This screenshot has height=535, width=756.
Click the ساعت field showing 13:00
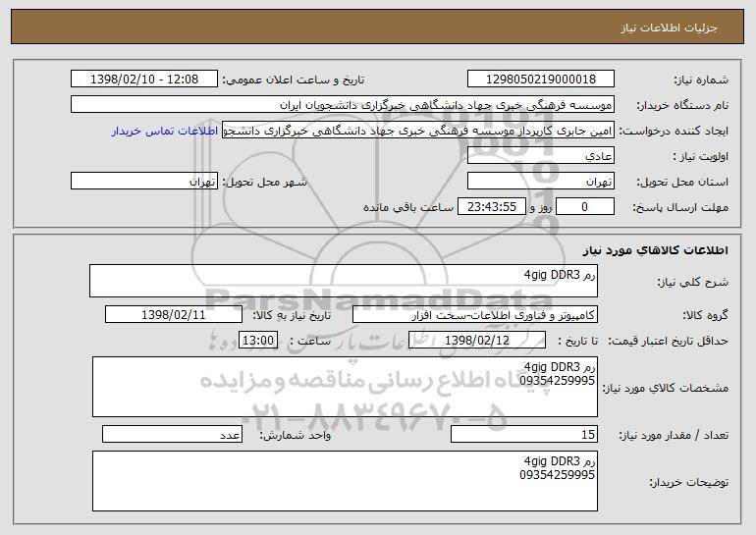point(258,341)
